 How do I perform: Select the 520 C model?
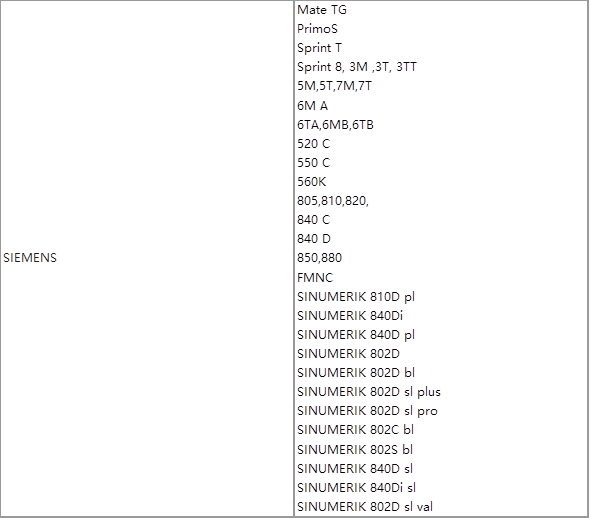(313, 143)
